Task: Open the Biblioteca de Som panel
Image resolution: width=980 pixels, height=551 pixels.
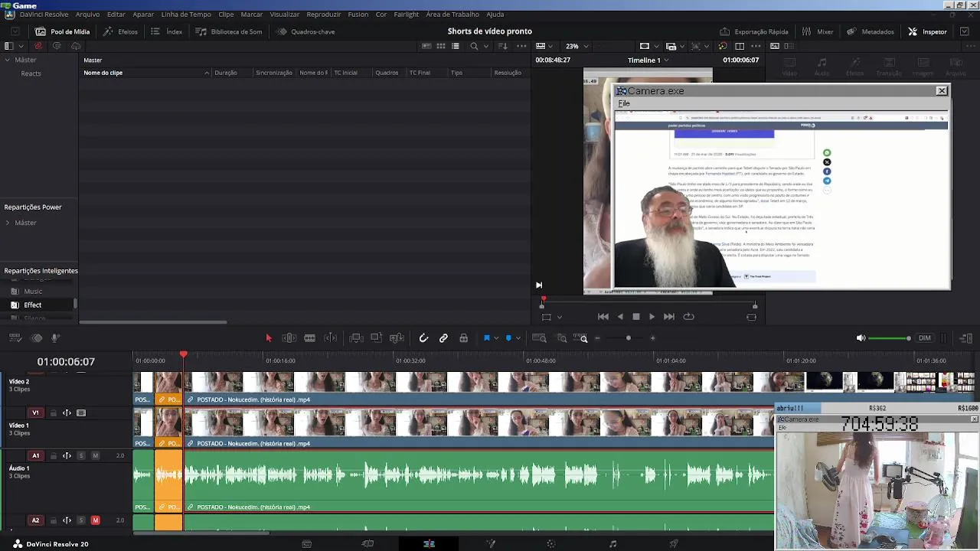Action: click(x=229, y=32)
